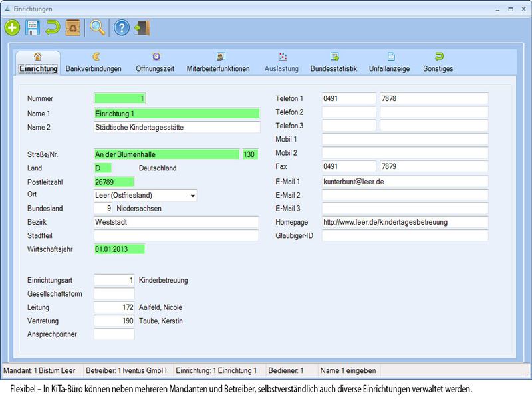Click the exit door icon
This screenshot has height=399, width=532.
pyautogui.click(x=142, y=27)
